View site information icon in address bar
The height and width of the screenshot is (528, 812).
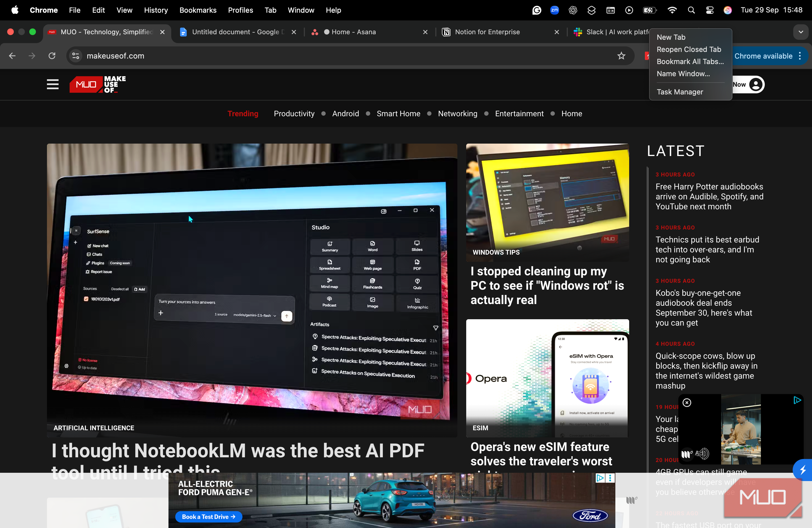pyautogui.click(x=76, y=56)
